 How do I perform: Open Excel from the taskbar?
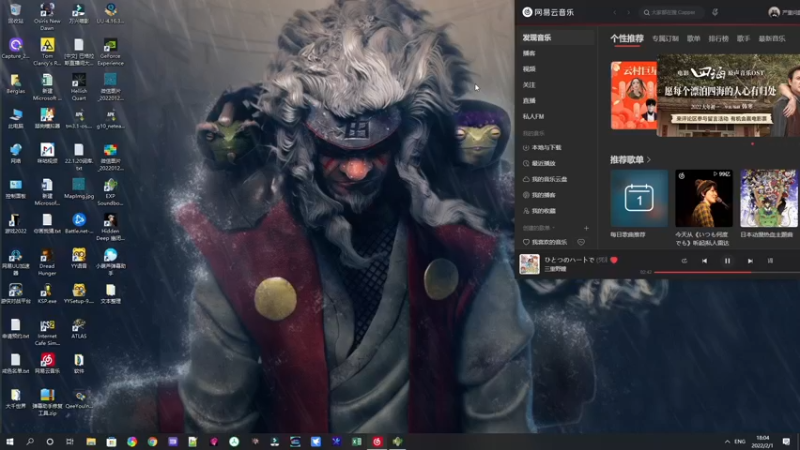pyautogui.click(x=357, y=441)
